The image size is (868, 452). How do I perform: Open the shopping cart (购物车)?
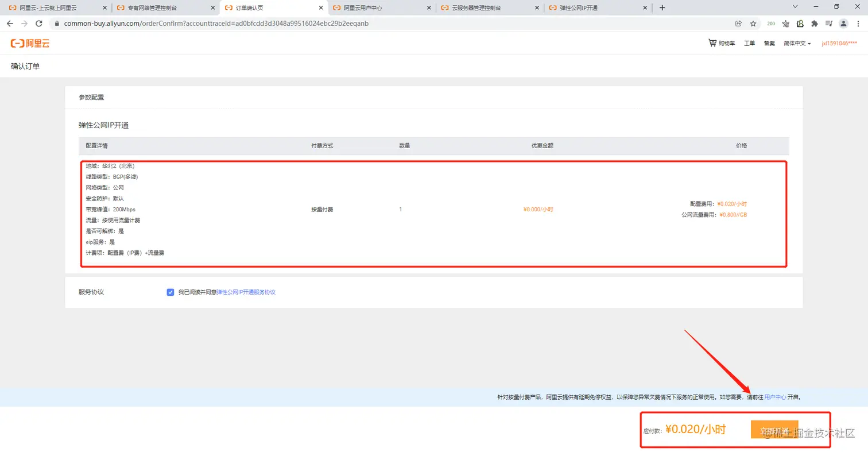tap(722, 44)
